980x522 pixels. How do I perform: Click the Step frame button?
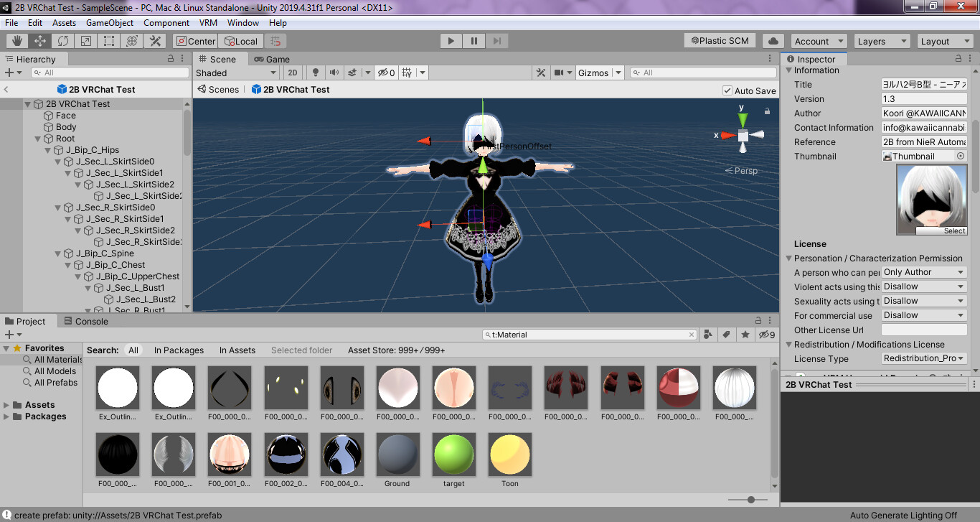click(497, 41)
